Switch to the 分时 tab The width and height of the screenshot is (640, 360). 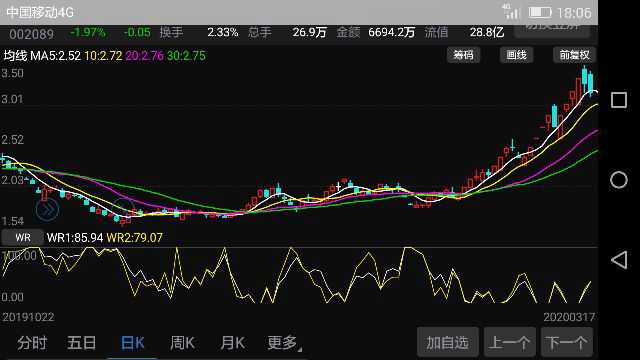tap(32, 342)
